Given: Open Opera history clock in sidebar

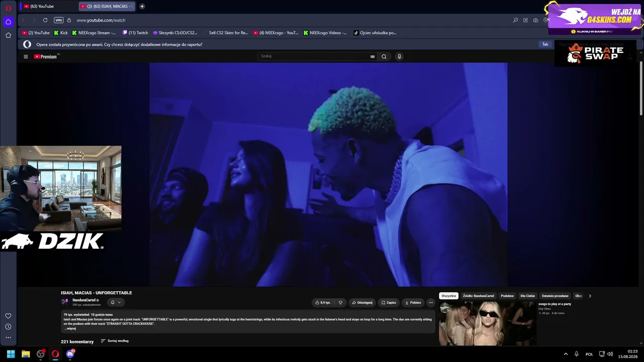Looking at the screenshot, I should pos(8,327).
